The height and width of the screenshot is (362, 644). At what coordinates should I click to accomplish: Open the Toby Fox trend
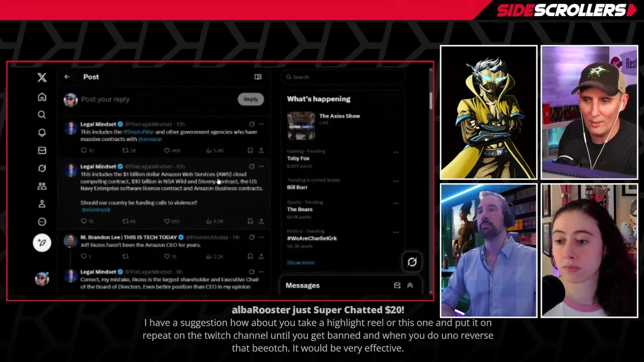[298, 158]
